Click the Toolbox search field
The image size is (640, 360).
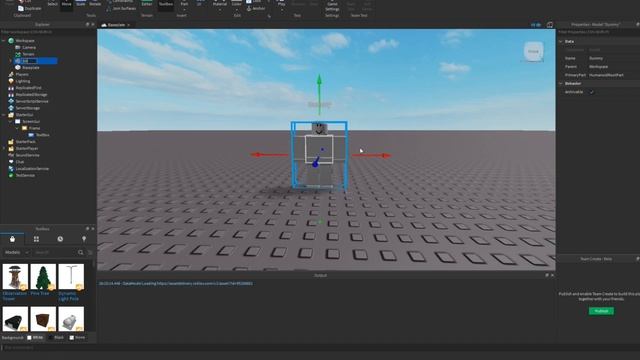pyautogui.click(x=54, y=253)
